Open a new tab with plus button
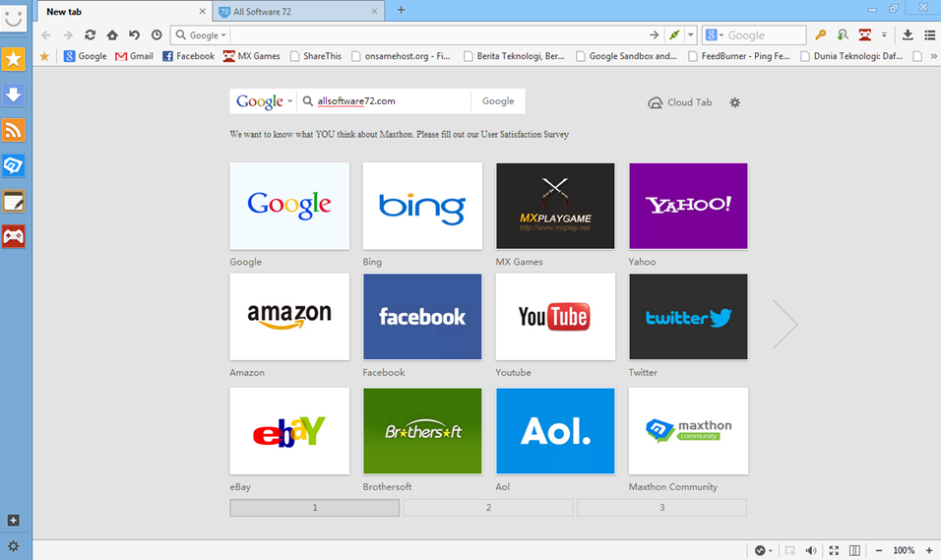The image size is (941, 560). click(x=401, y=10)
